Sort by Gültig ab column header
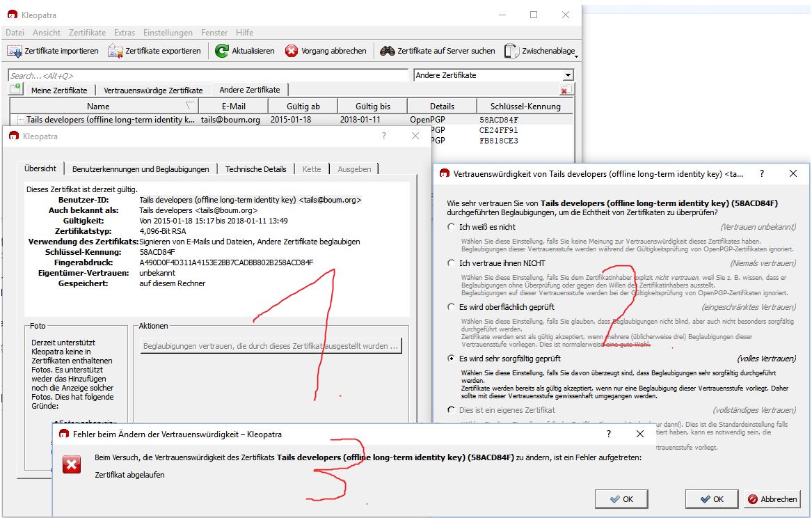 tap(303, 107)
